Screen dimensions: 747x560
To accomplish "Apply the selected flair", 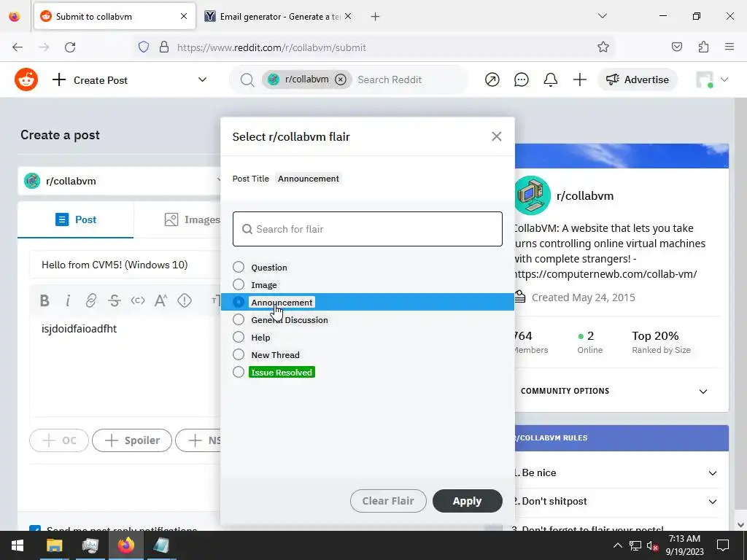I will [x=468, y=501].
